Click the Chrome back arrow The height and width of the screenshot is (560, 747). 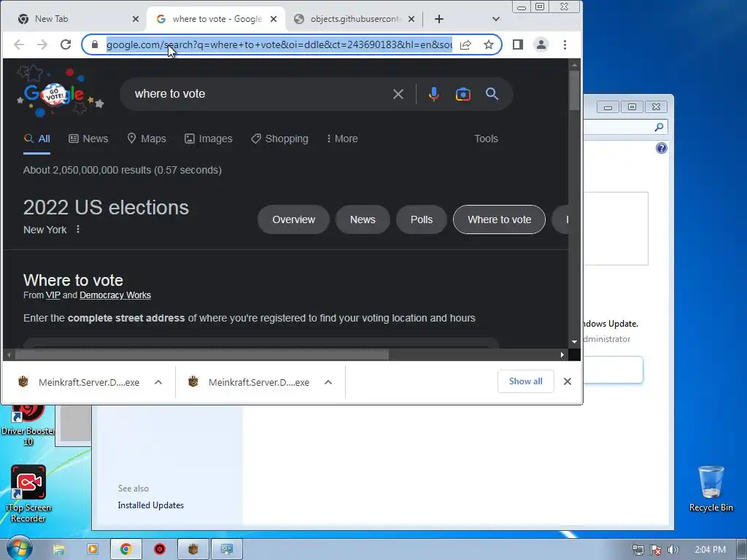pos(19,44)
